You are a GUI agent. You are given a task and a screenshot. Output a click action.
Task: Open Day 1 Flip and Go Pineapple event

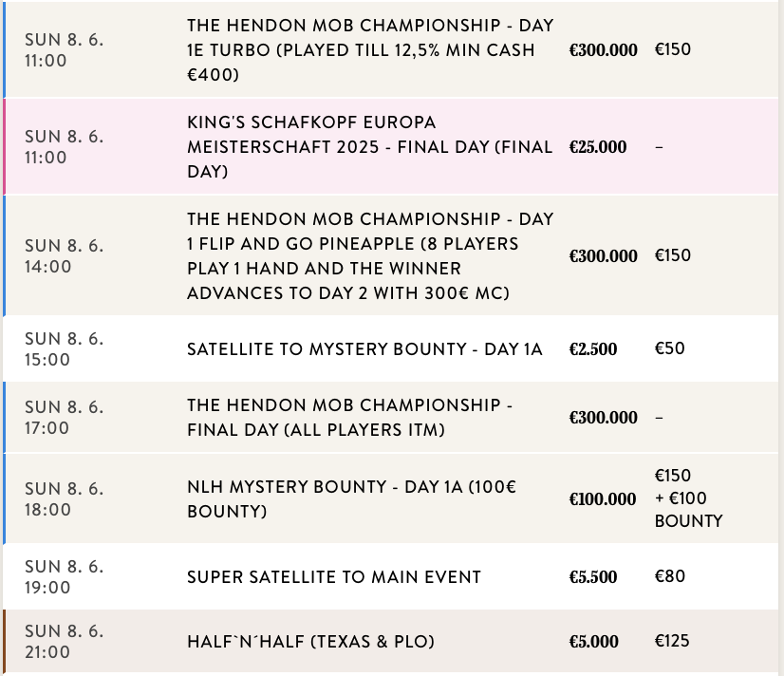click(x=370, y=255)
